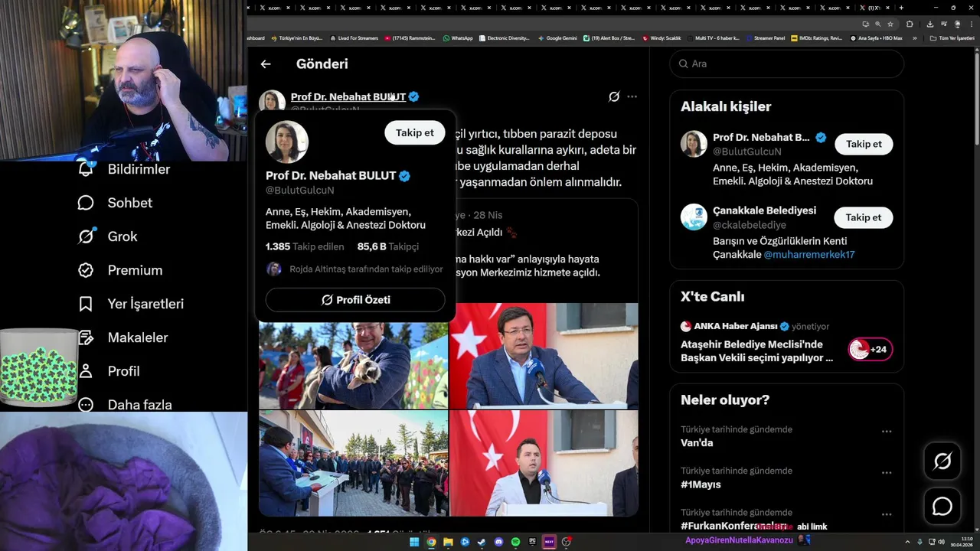Open Windows Start button on taskbar
Image resolution: width=980 pixels, height=551 pixels.
click(414, 542)
